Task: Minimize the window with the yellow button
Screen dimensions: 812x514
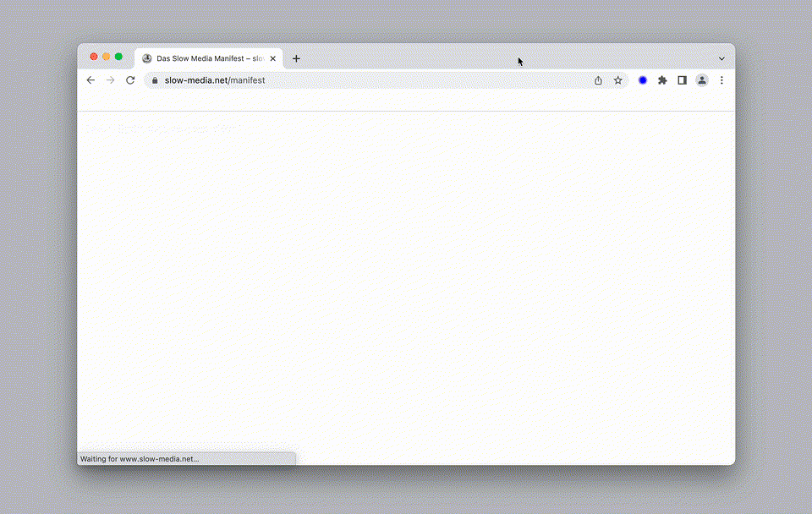Action: click(106, 57)
